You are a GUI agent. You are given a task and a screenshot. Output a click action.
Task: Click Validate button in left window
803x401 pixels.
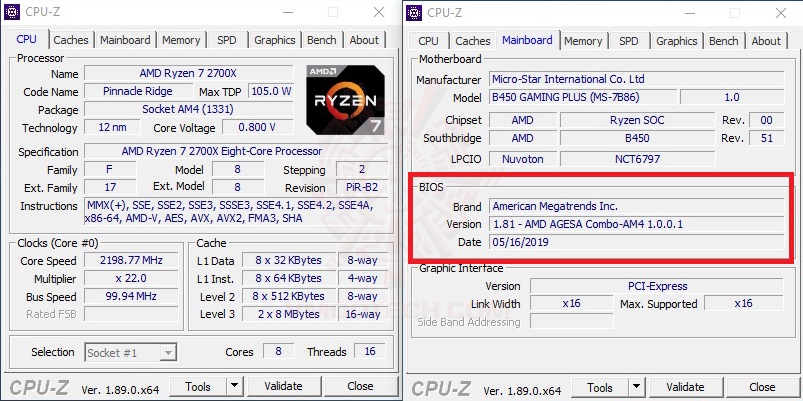pyautogui.click(x=283, y=386)
